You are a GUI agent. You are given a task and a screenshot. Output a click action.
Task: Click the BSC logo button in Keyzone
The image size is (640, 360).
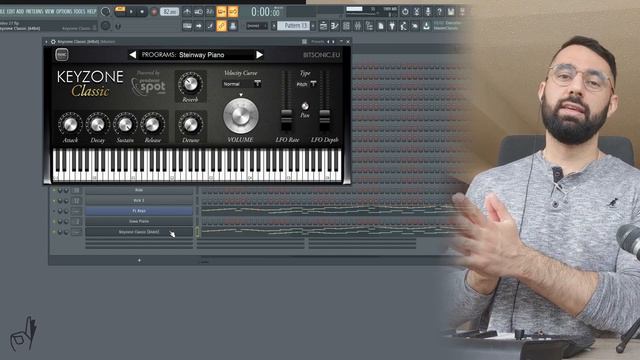click(62, 54)
